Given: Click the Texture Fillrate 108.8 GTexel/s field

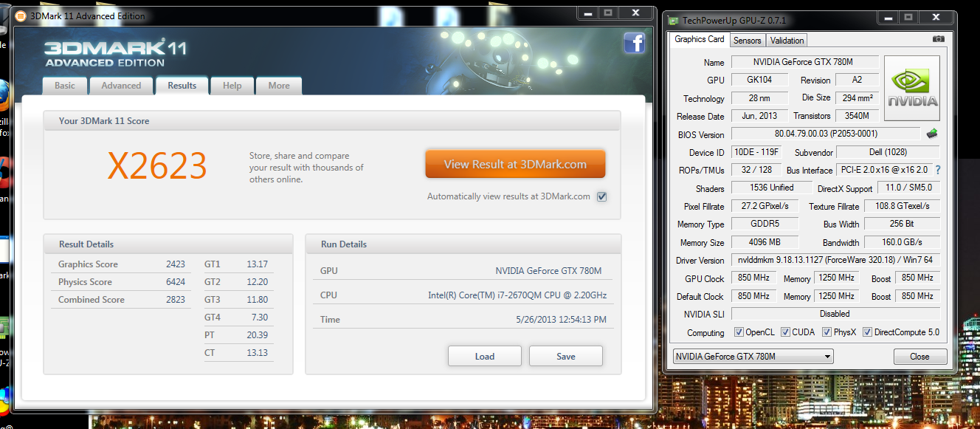Looking at the screenshot, I should pos(902,206).
